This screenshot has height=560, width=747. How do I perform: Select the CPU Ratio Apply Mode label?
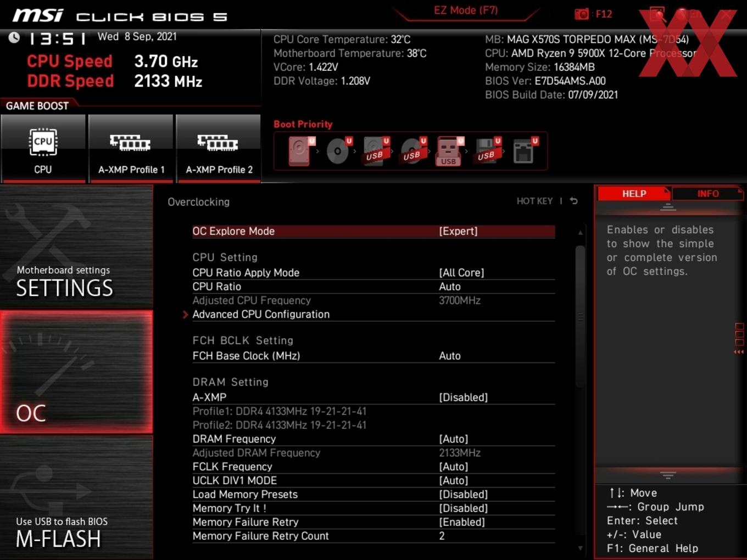click(246, 272)
